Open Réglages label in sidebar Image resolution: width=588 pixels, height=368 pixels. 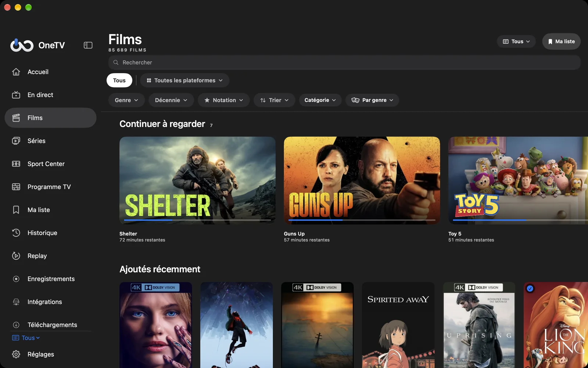click(41, 354)
